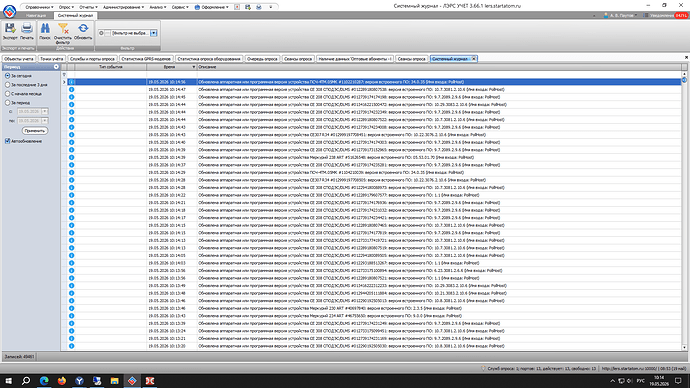Screen dimensions: 690x388
Task: Switch to the Навигация ribbon tab
Action: [x=36, y=15]
